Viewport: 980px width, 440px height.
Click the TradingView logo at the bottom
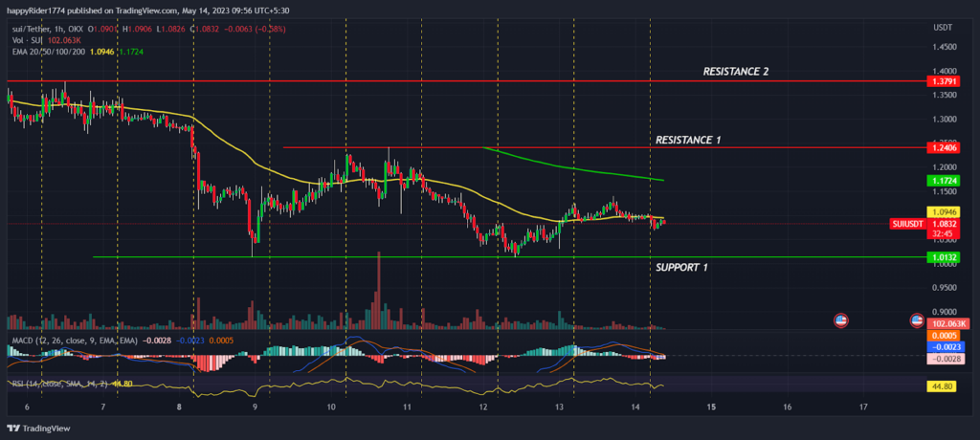[38, 429]
